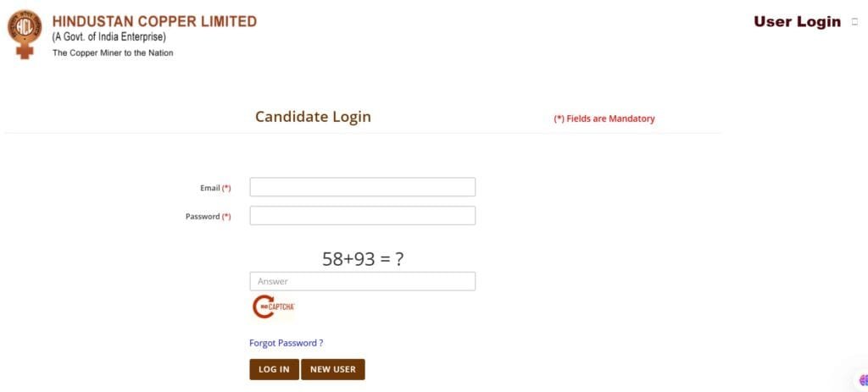Click the Govt. of India Enterprise text
The height and width of the screenshot is (392, 868).
[x=109, y=37]
